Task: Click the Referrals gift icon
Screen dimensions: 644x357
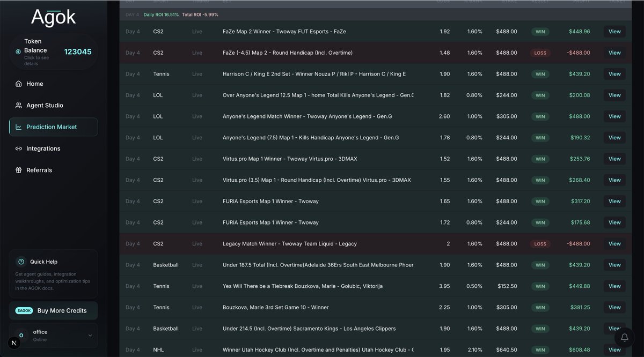Action: [19, 170]
